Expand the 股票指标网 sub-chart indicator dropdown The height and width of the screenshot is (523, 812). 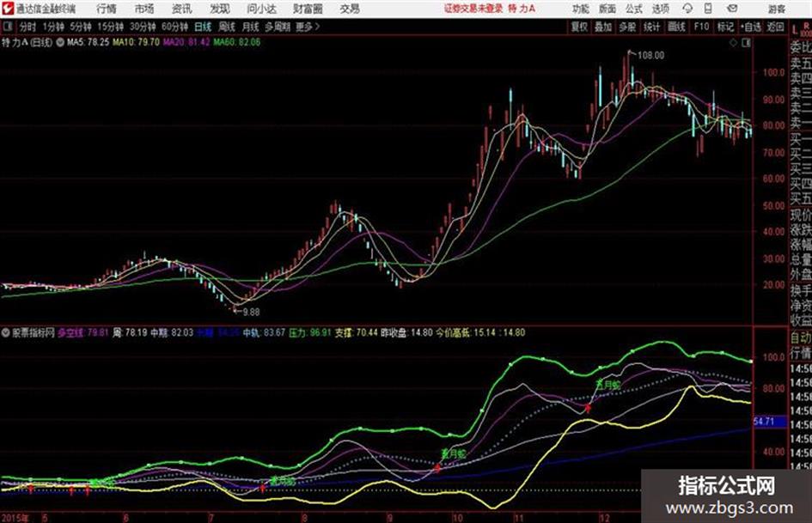click(x=5, y=333)
